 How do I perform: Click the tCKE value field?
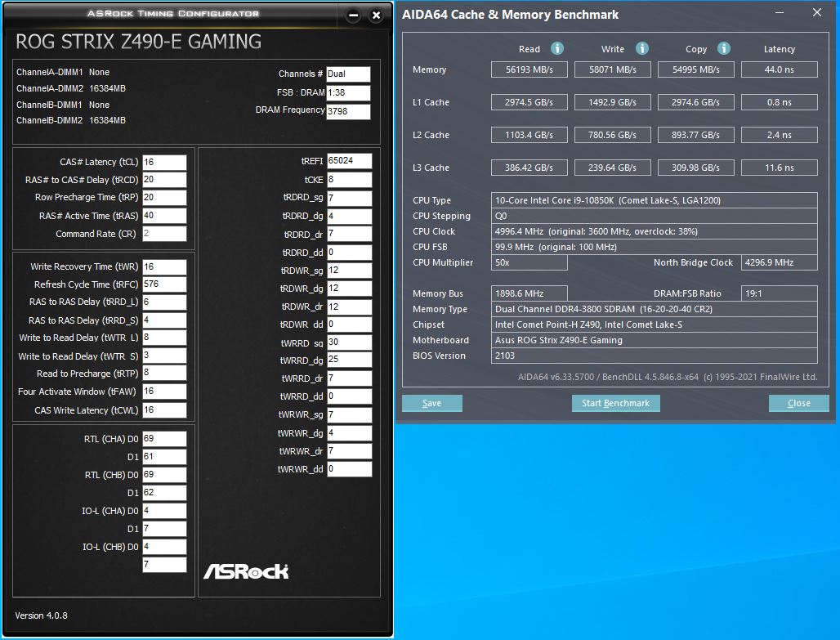pyautogui.click(x=349, y=180)
